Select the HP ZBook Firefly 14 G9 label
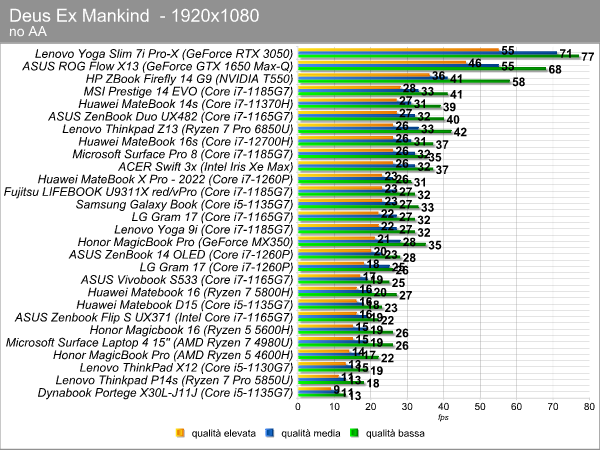The image size is (600, 450). tap(189, 79)
